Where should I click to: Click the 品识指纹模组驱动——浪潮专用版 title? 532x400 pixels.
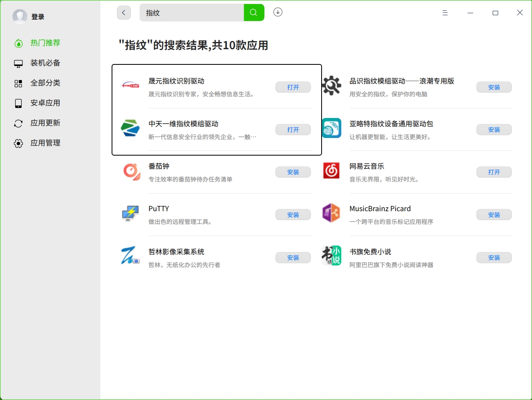pyautogui.click(x=402, y=81)
